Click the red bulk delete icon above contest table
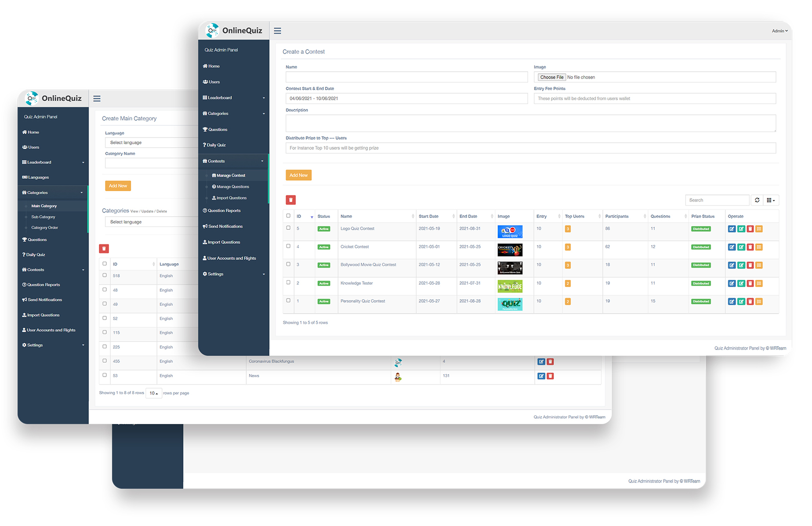The height and width of the screenshot is (526, 812). [290, 200]
